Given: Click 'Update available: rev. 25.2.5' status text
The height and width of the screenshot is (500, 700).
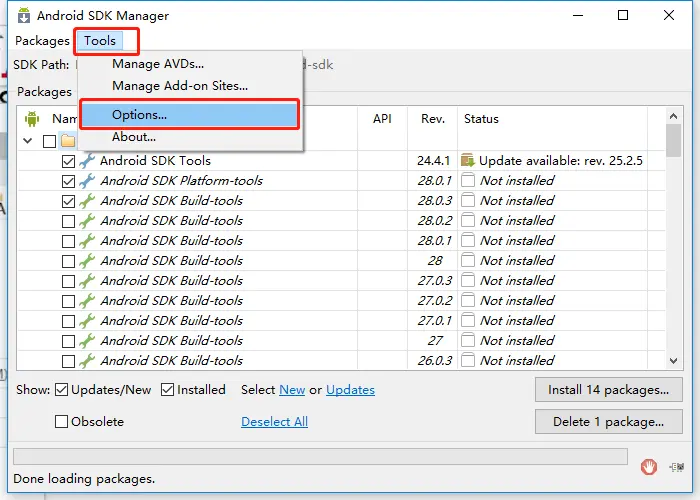Looking at the screenshot, I should [x=561, y=160].
